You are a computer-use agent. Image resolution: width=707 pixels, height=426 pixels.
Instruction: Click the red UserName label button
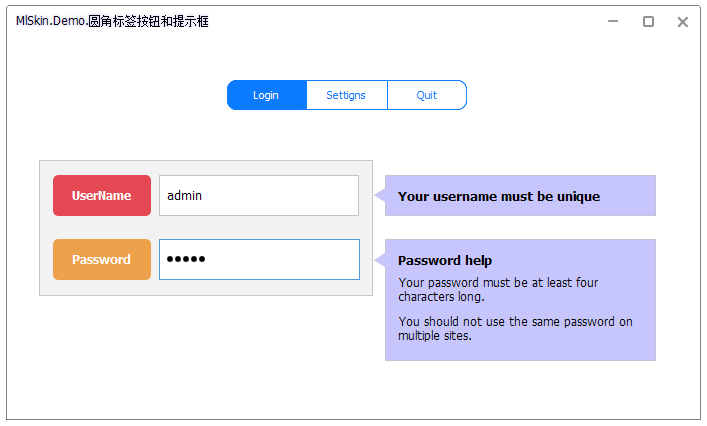pyautogui.click(x=102, y=196)
